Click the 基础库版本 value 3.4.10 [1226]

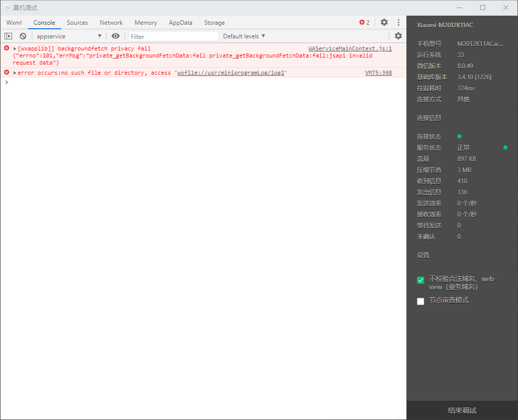(475, 77)
